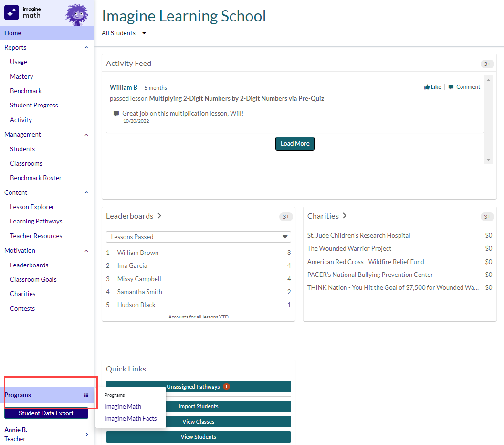
Task: Select Imagine Math Facts from the Programs popup
Action: [x=130, y=419]
